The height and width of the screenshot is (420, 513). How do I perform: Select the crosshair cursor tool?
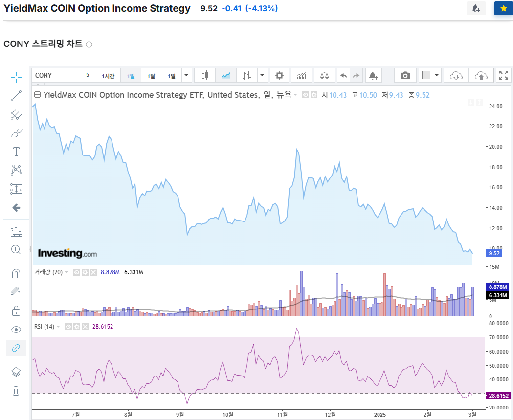point(16,77)
